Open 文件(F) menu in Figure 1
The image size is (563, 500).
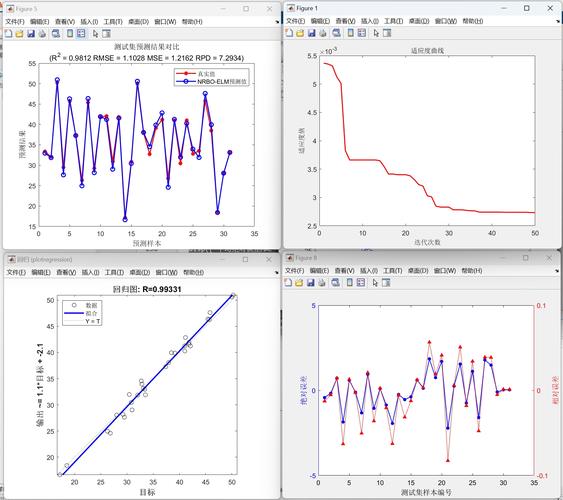pos(295,21)
